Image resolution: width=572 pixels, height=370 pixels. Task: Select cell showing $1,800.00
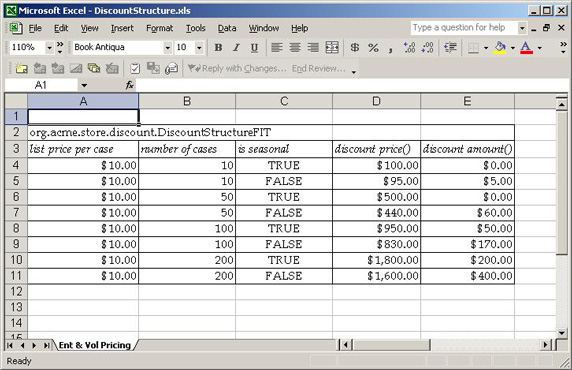tap(376, 260)
